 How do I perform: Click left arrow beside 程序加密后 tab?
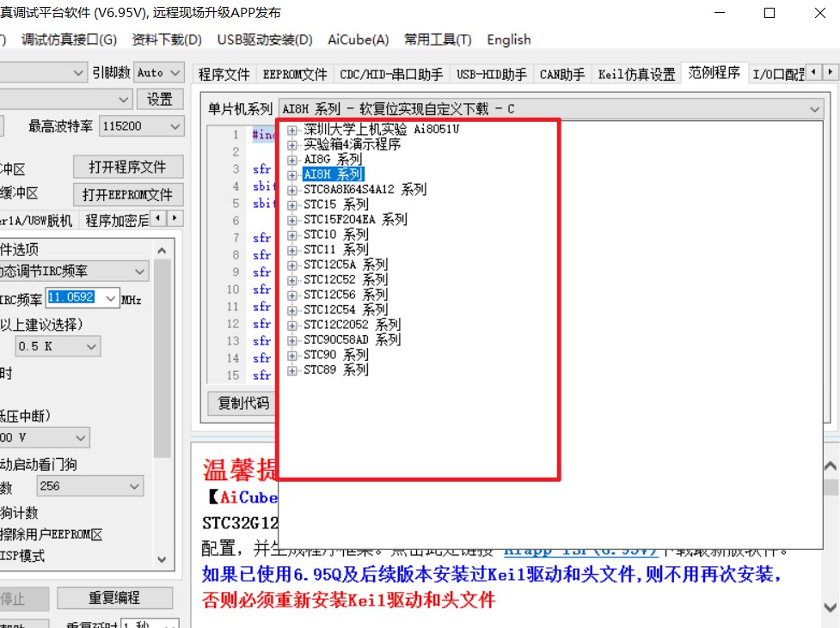(157, 218)
